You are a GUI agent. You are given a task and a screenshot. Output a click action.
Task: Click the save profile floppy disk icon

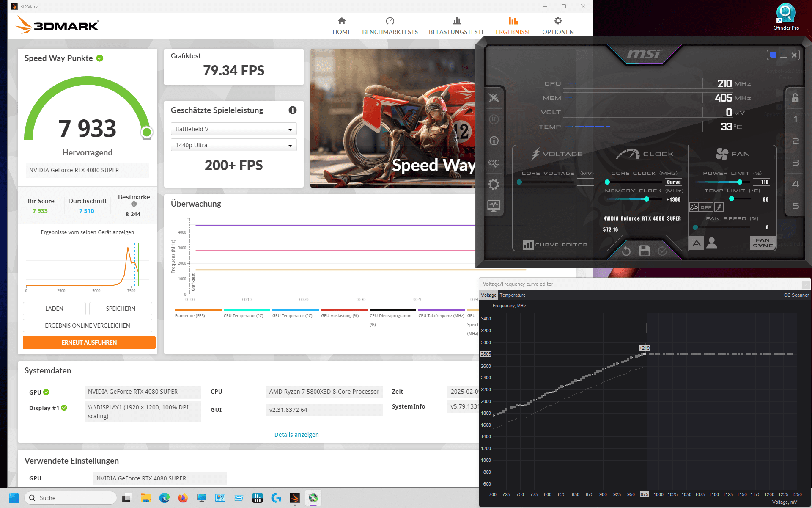point(644,251)
